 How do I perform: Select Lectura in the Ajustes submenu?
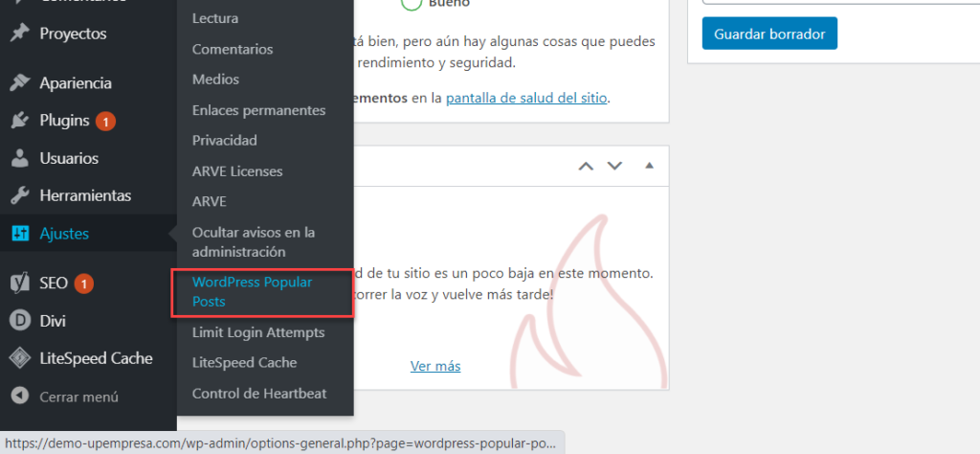[215, 19]
